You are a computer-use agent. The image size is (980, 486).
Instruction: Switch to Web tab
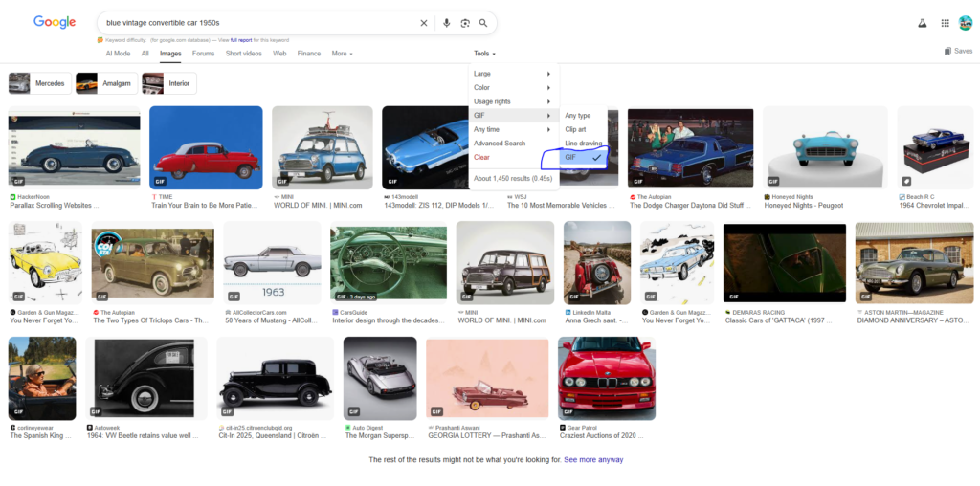[279, 54]
